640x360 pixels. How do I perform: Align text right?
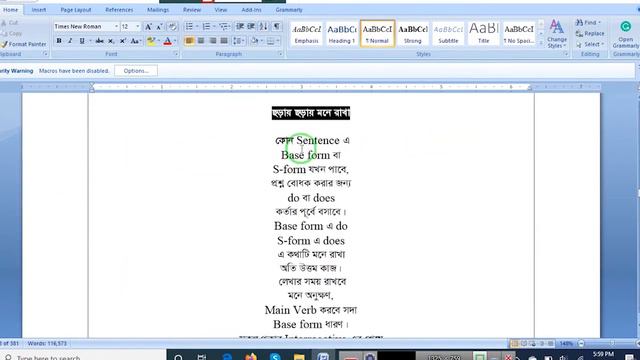[x=213, y=41]
